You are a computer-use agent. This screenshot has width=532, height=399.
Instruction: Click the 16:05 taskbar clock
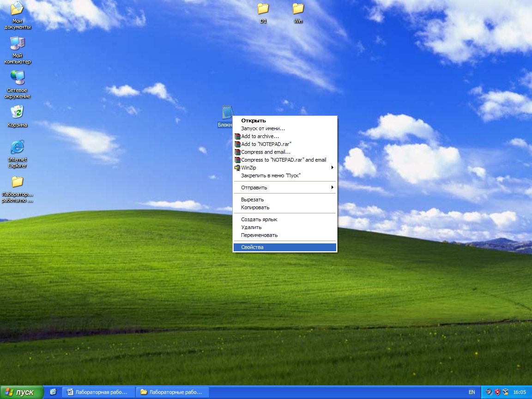pyautogui.click(x=520, y=392)
